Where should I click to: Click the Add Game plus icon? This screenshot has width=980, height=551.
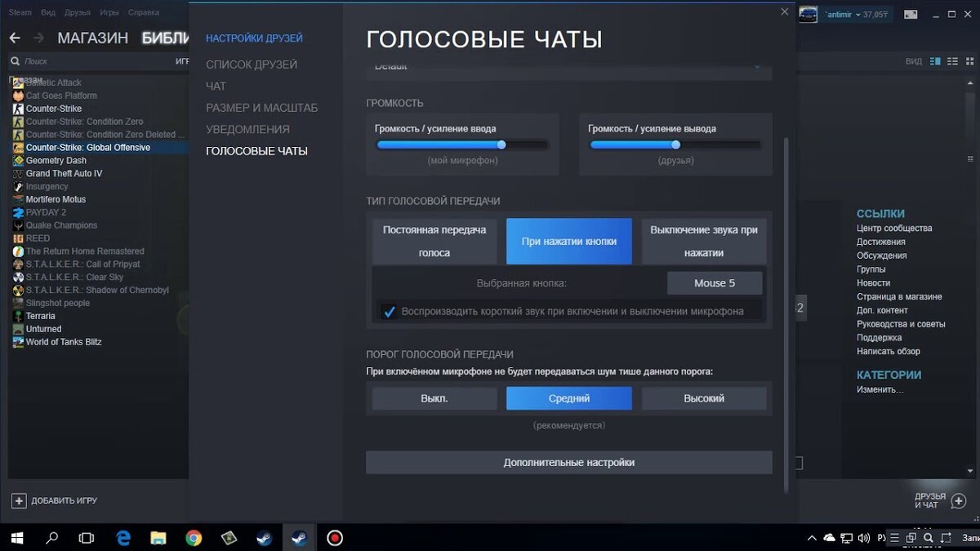coord(19,500)
